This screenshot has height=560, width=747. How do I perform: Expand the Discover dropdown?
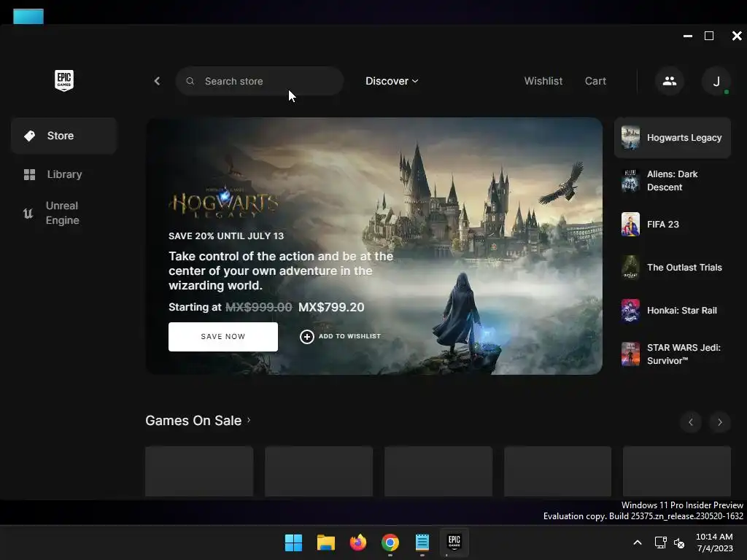pyautogui.click(x=392, y=81)
